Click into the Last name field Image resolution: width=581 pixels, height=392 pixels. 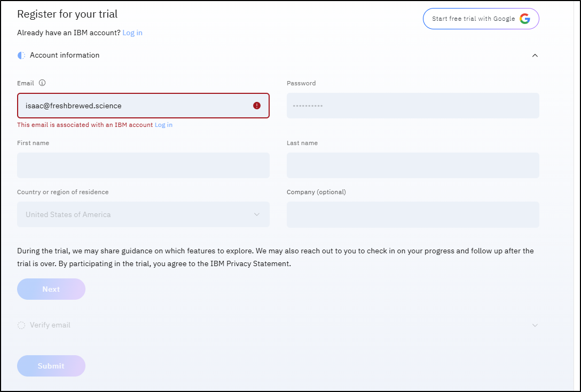coord(413,165)
